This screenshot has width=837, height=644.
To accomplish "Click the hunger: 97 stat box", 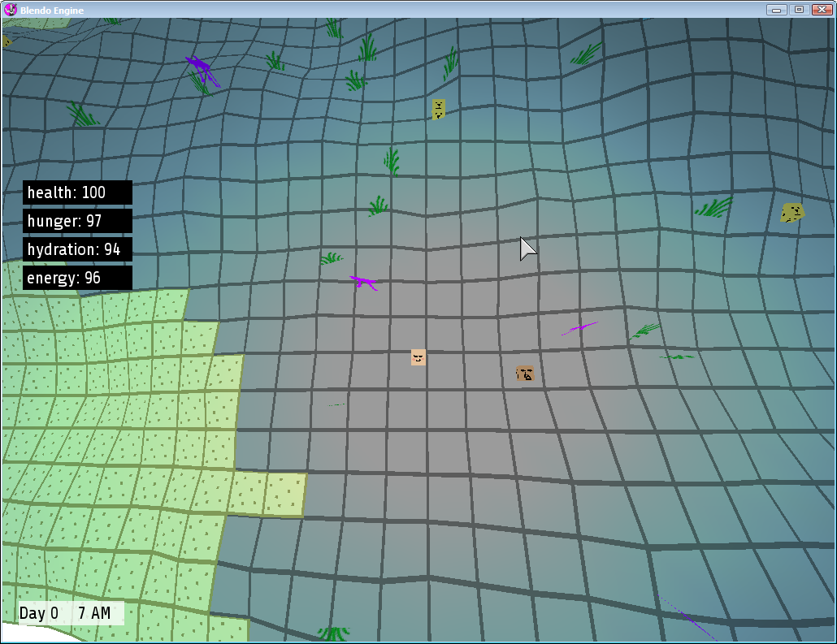I will click(x=77, y=221).
